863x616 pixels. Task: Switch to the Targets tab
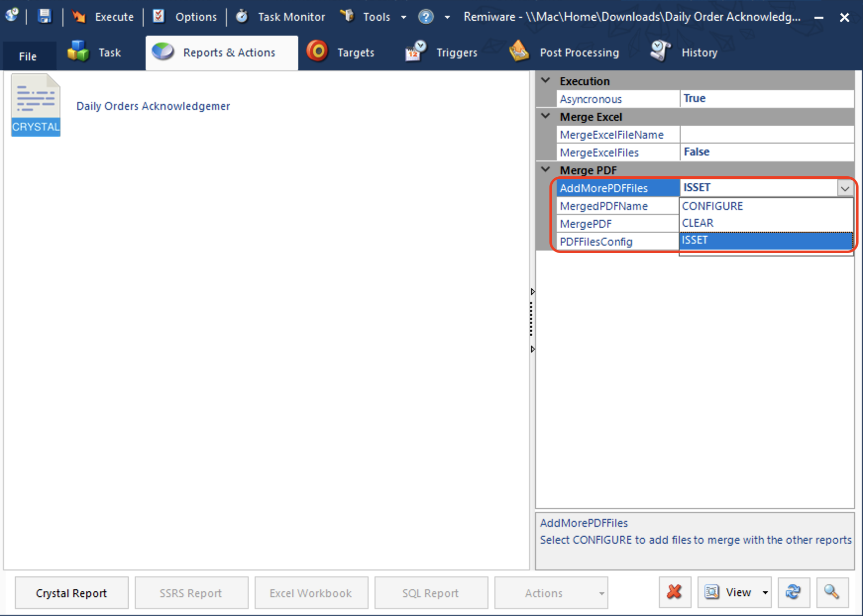click(341, 52)
